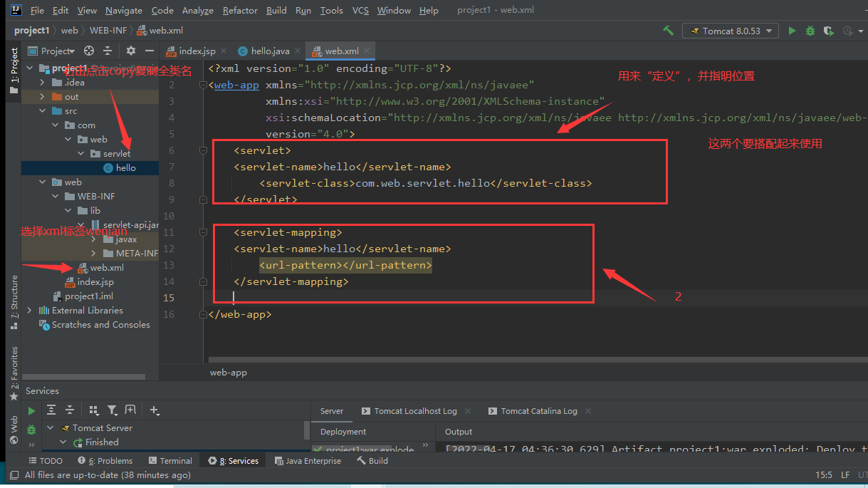Click the web-app breadcrumb below editor

pos(229,372)
